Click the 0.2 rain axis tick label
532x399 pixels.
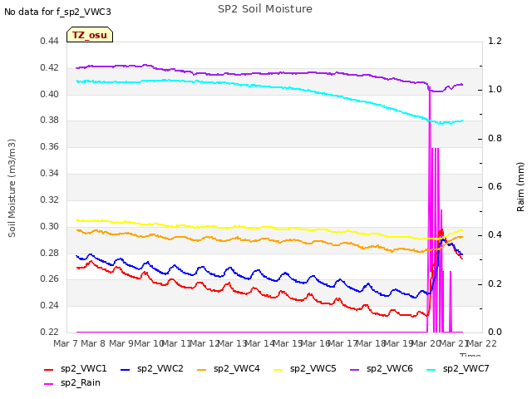pyautogui.click(x=495, y=283)
